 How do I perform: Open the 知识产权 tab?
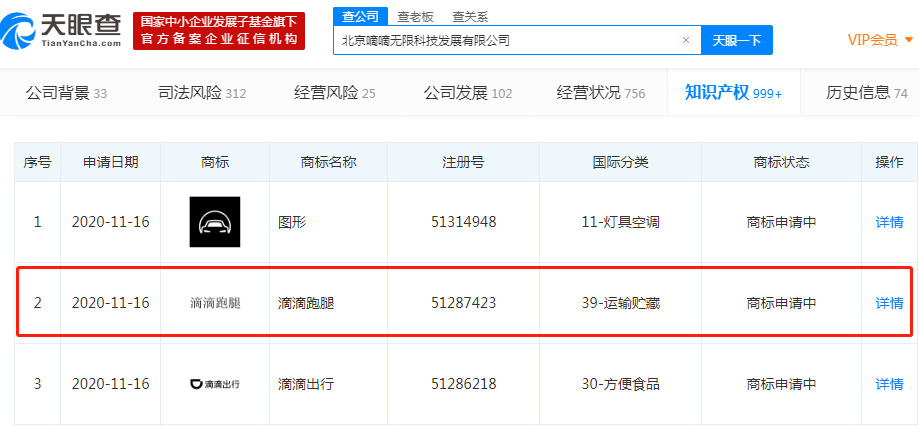pos(733,92)
